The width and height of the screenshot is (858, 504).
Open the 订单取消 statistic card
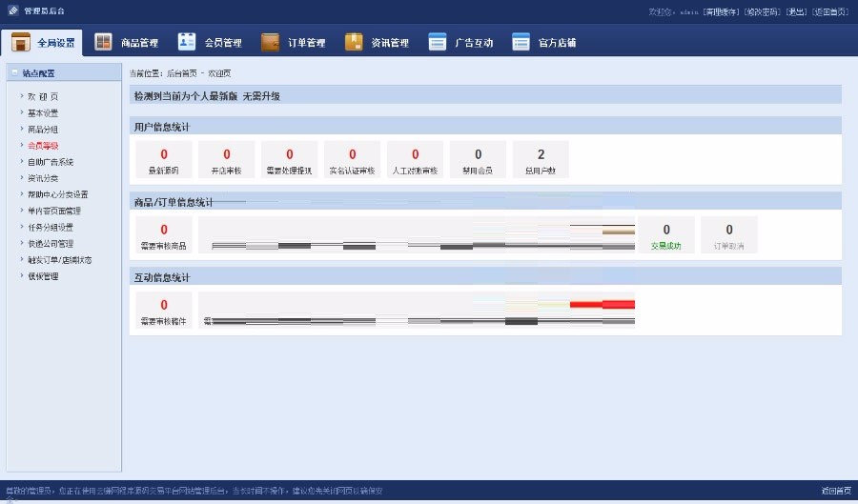point(729,234)
